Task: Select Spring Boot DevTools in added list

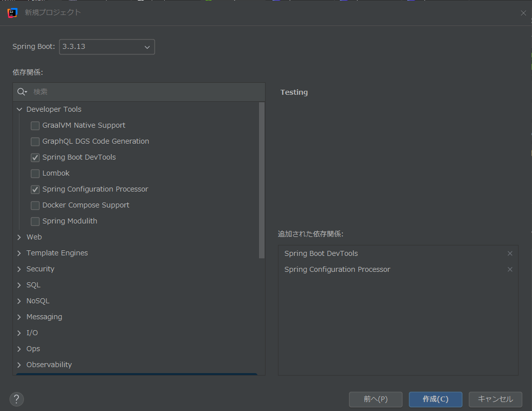Action: coord(321,253)
